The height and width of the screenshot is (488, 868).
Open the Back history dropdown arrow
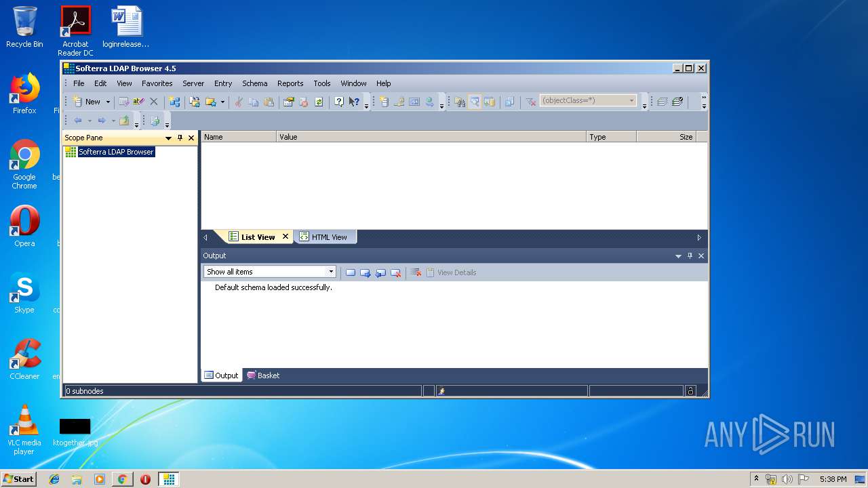[x=89, y=121]
